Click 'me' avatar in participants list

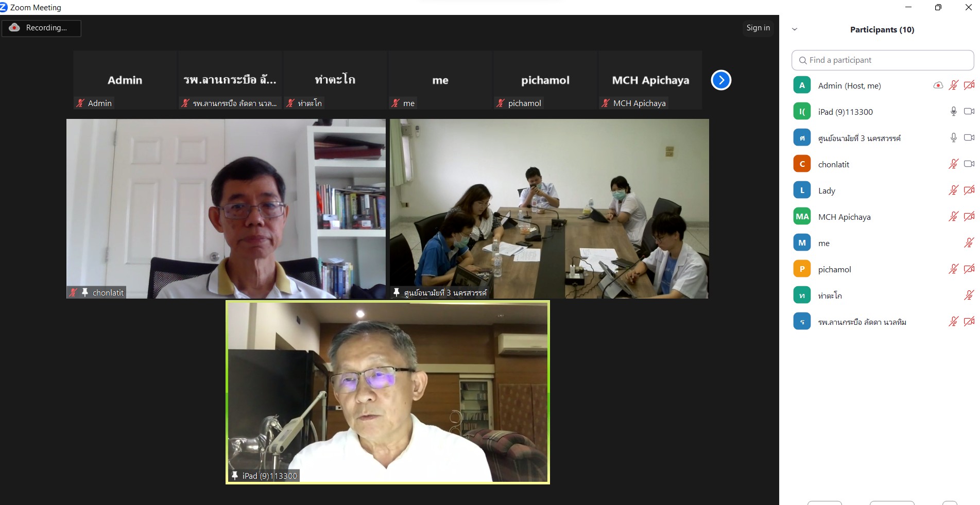[x=802, y=243]
